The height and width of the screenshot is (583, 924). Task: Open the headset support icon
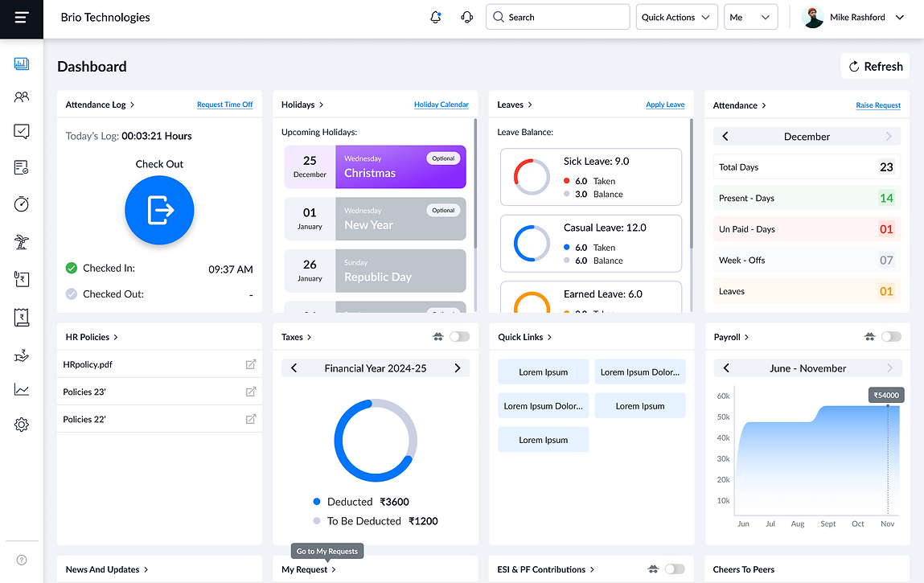click(x=466, y=17)
